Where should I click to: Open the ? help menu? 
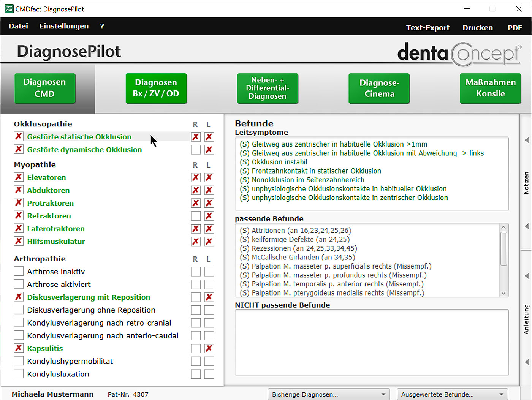[102, 26]
